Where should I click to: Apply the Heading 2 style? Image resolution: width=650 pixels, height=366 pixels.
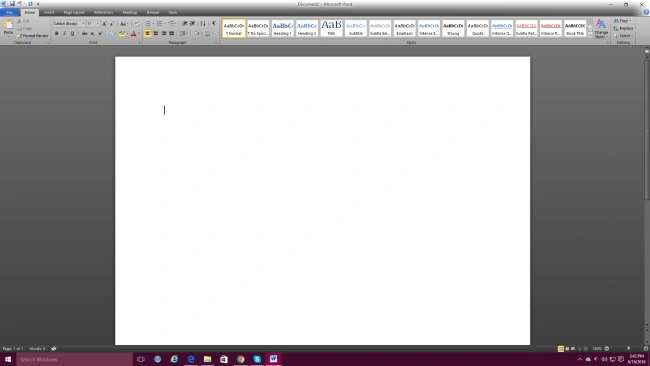pyautogui.click(x=307, y=28)
